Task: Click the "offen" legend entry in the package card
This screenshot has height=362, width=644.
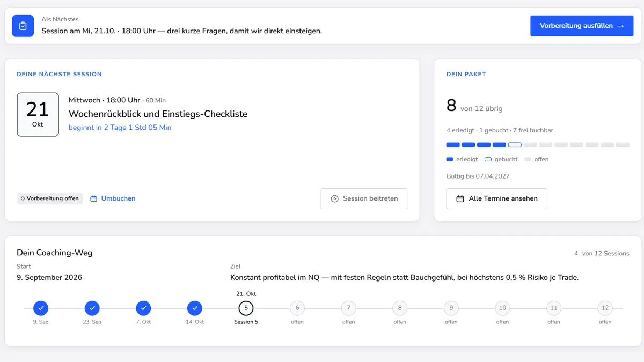Action: (x=536, y=159)
